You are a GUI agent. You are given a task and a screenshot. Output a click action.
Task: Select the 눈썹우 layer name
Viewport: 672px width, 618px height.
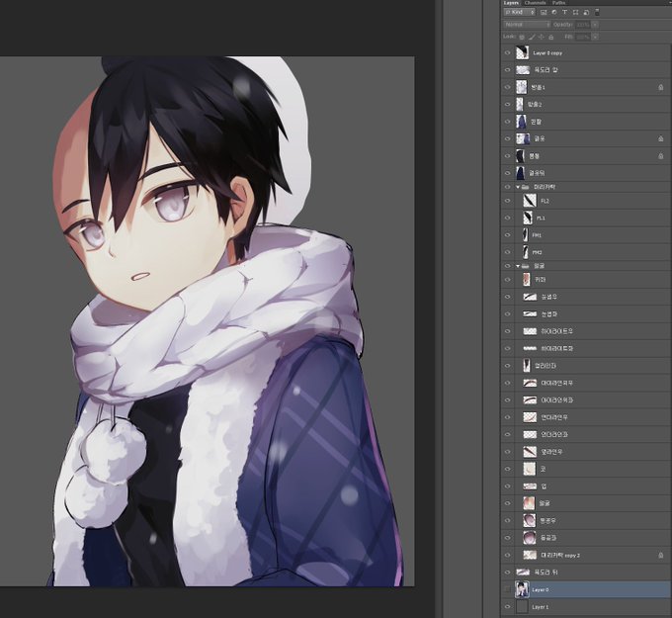[549, 297]
